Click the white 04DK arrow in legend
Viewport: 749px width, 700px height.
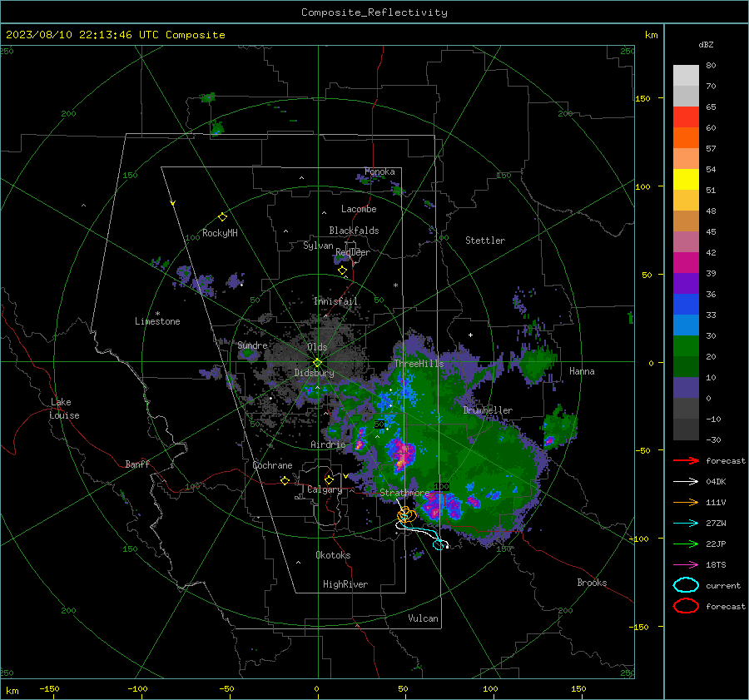[x=686, y=482]
